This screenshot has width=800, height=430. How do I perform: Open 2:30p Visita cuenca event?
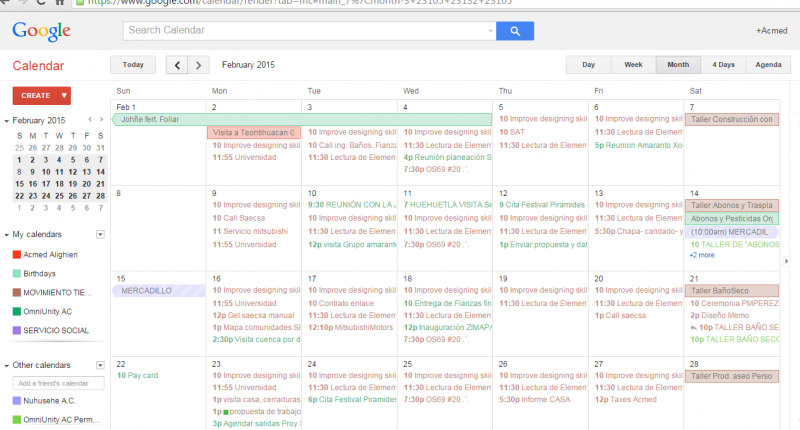click(256, 339)
